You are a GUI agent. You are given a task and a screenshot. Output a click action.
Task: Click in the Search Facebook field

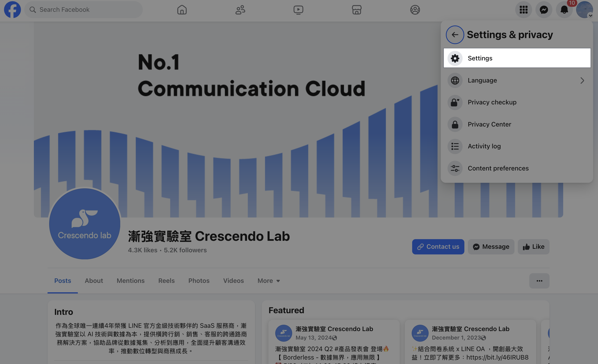coord(84,10)
